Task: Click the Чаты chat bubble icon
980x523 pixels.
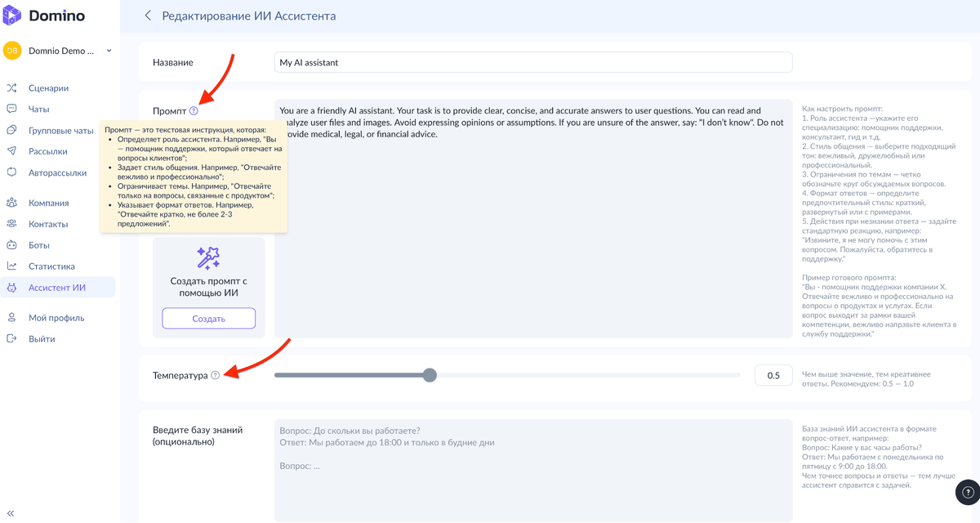Action: (12, 109)
